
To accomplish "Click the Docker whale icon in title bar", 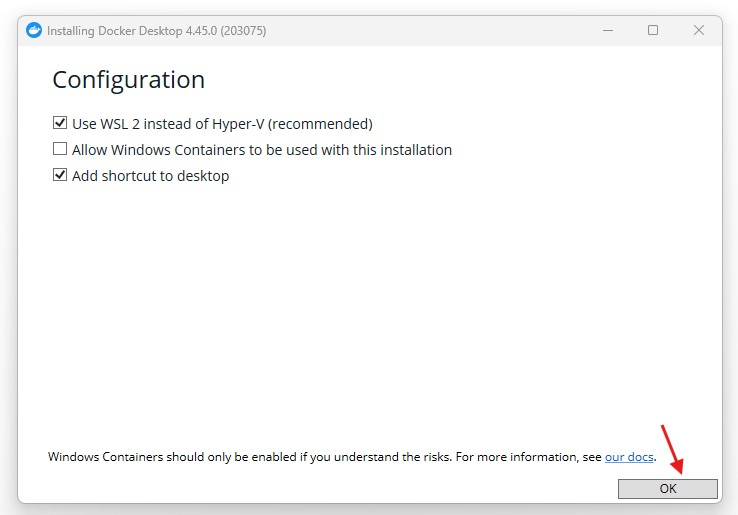I will tap(35, 30).
